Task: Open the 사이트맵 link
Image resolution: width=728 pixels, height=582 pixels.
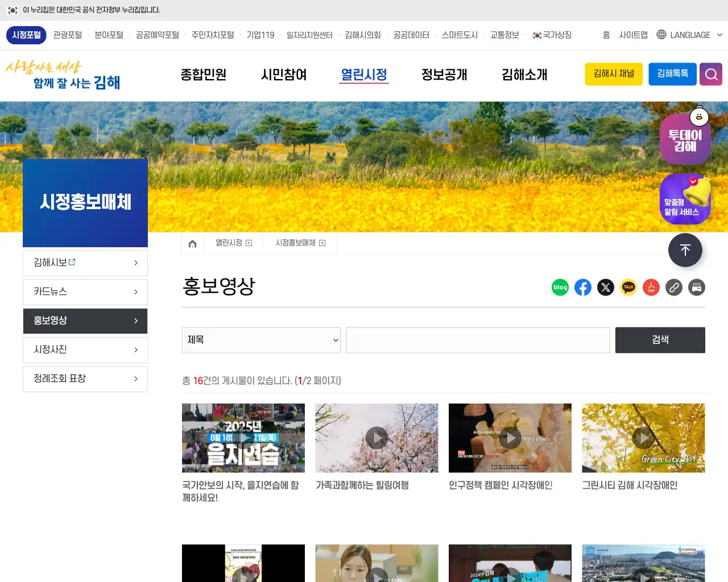Action: 633,35
